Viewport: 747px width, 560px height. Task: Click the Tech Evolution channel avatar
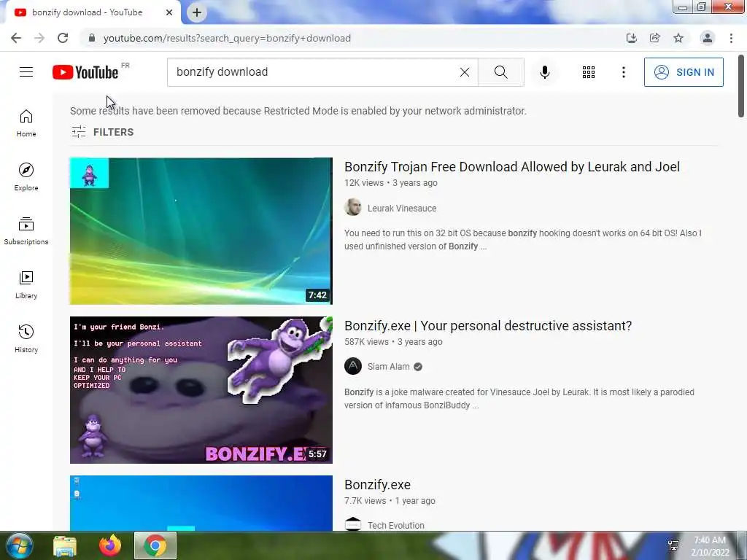353,524
